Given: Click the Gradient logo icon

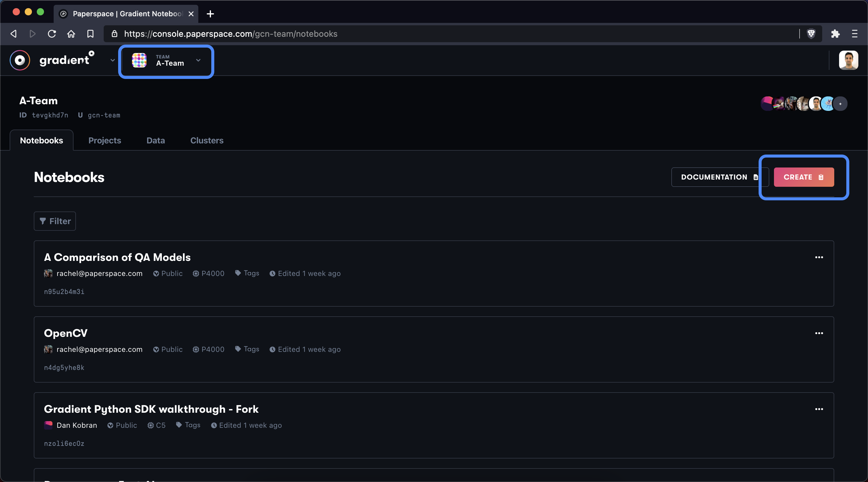Looking at the screenshot, I should pos(20,60).
